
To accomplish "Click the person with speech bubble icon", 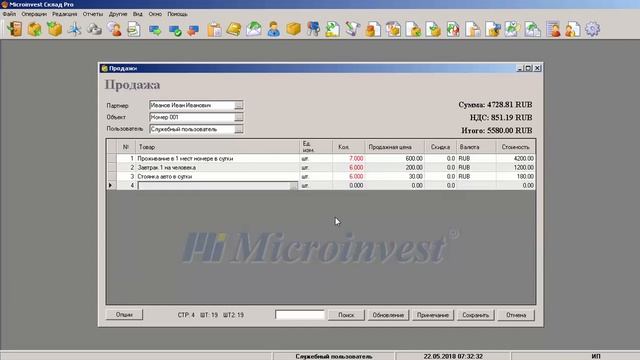I will [x=115, y=29].
